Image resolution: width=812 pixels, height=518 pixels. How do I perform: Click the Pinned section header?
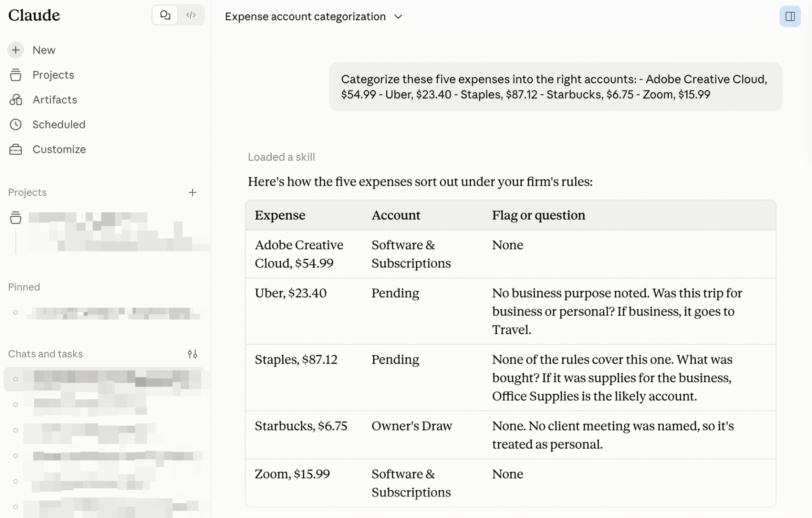[x=24, y=287]
